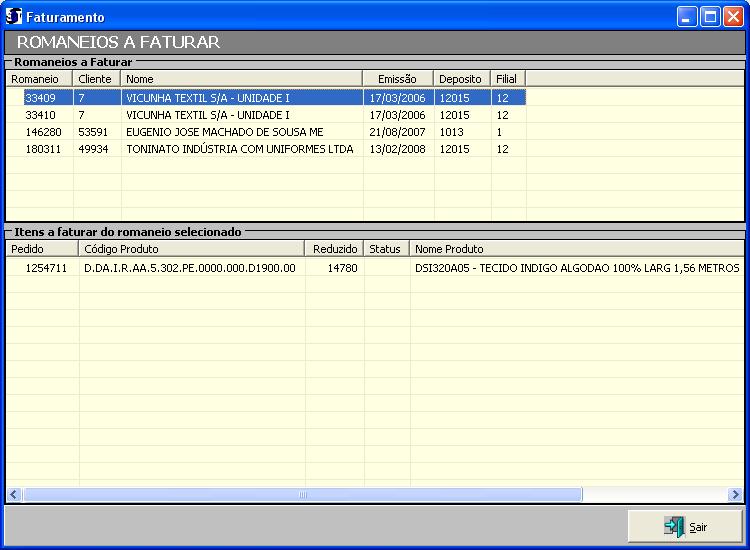
Task: Sort by Cliente column header
Action: [x=96, y=79]
